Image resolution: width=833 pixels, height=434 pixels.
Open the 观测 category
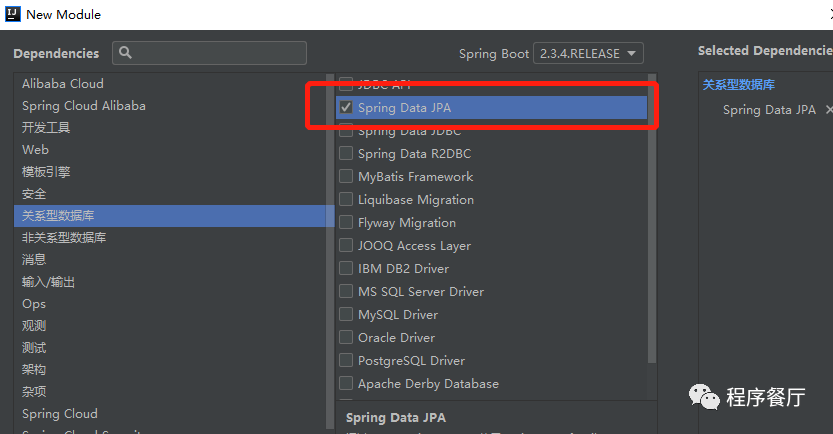[x=34, y=326]
